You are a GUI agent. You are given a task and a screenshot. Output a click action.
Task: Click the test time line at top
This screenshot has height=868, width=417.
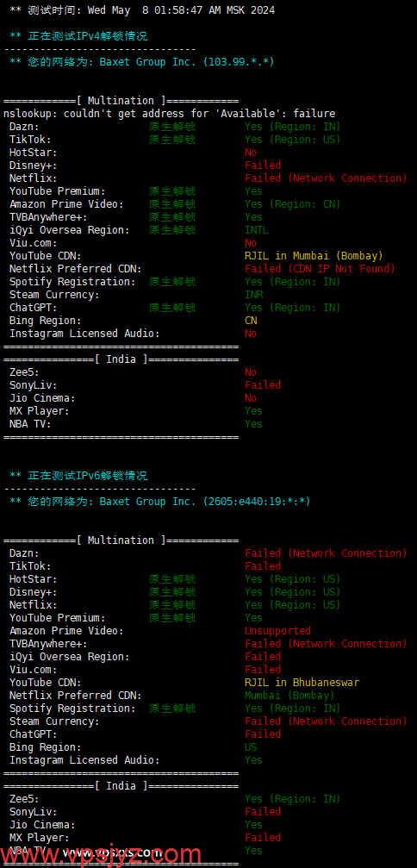(x=142, y=10)
